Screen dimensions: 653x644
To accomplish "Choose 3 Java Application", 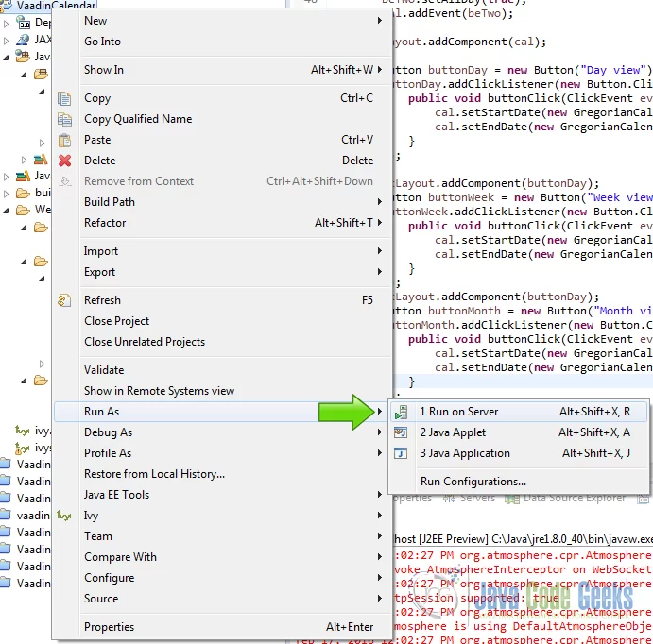I will click(x=519, y=453).
